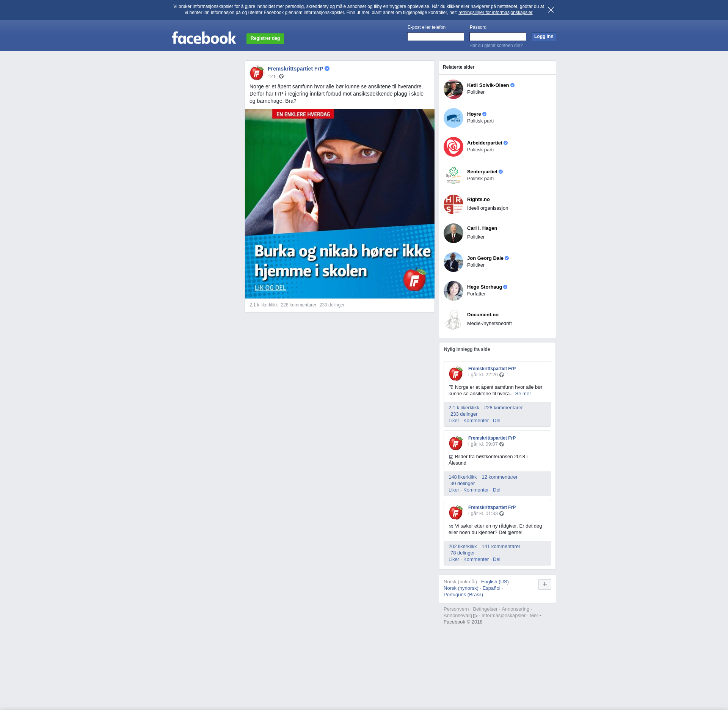Open the Informasjonskapsler footer link
This screenshot has width=728, height=710.
tap(504, 616)
